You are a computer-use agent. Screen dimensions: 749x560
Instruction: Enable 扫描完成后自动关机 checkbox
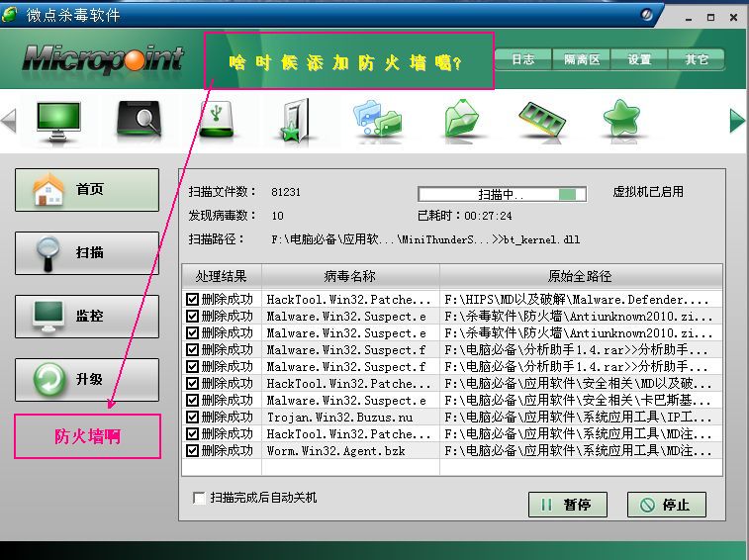tap(199, 498)
